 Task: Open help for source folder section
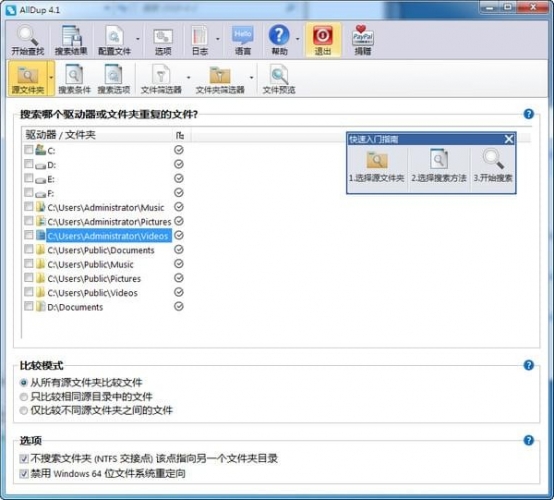click(x=529, y=114)
